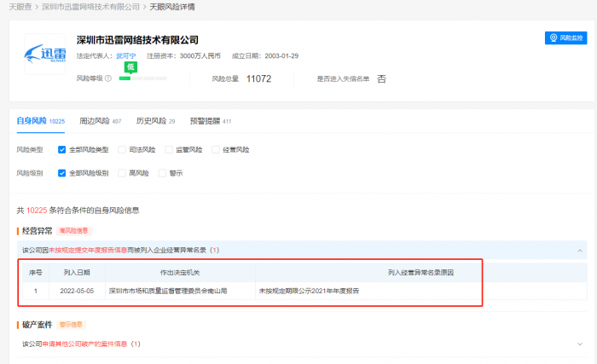Viewport: 597px width, 364px height.
Task: Click the Xunlei company logo
Action: 43,55
